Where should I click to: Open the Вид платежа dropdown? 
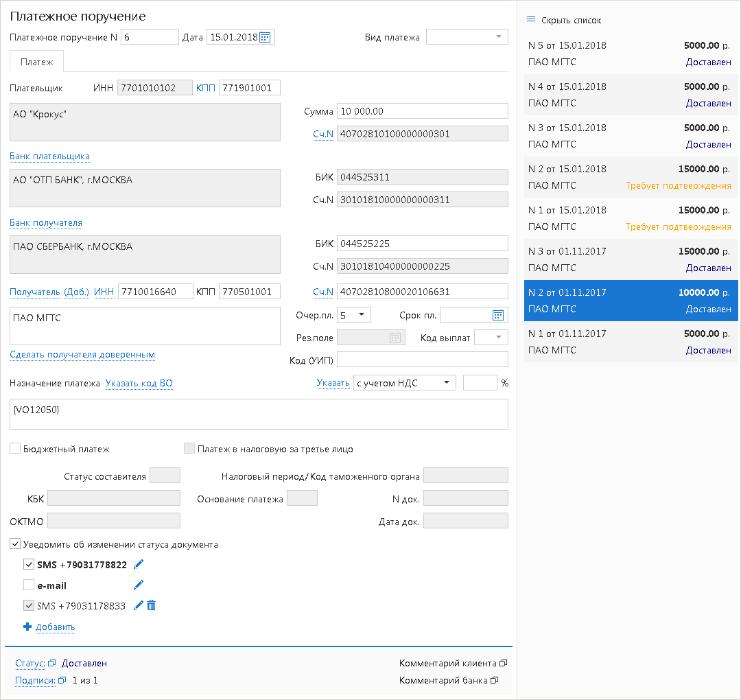pos(467,37)
